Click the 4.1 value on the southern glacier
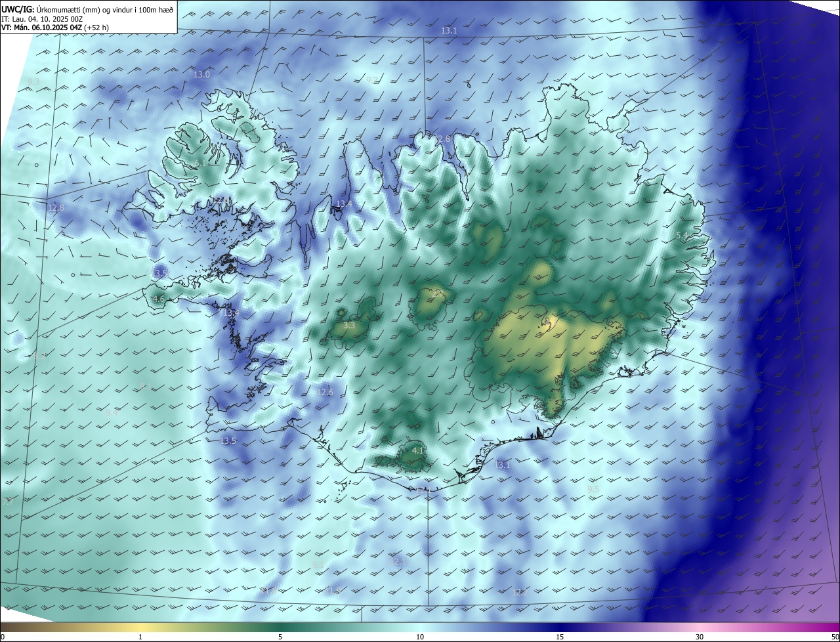 418,451
